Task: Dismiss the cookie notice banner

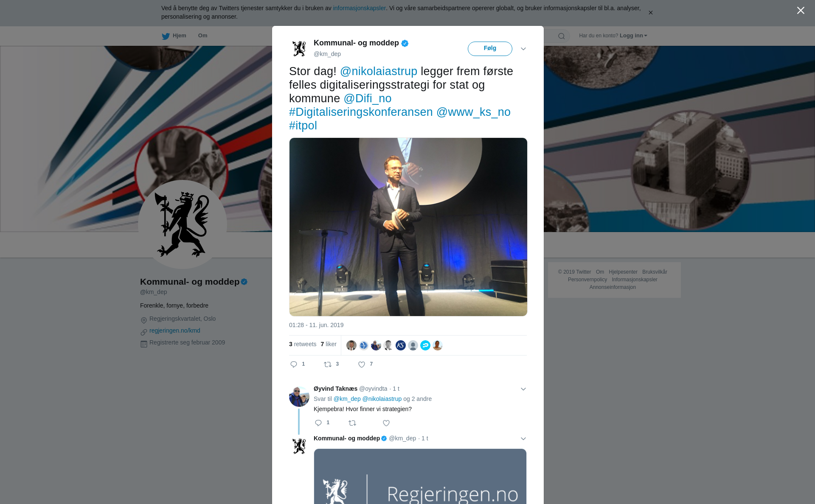Action: tap(650, 13)
